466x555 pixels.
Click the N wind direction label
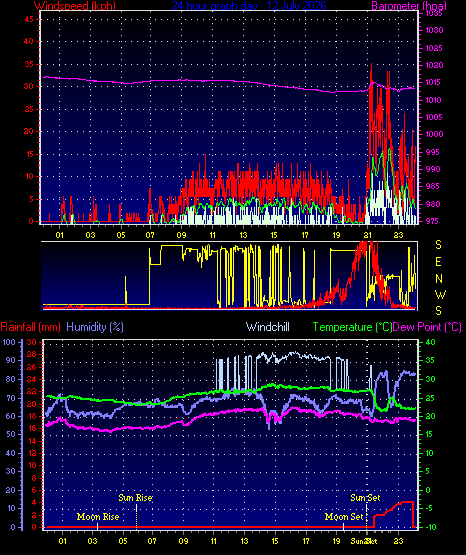439,279
